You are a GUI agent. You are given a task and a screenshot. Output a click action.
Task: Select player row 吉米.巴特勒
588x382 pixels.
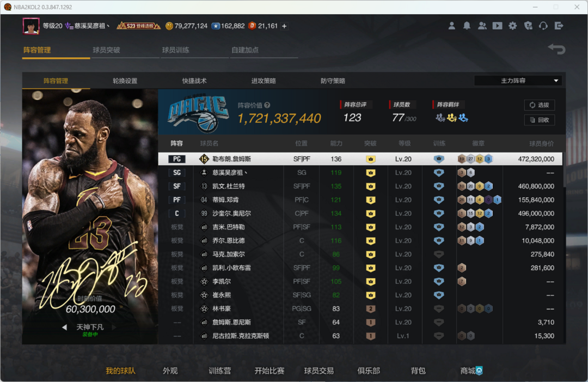click(360, 227)
